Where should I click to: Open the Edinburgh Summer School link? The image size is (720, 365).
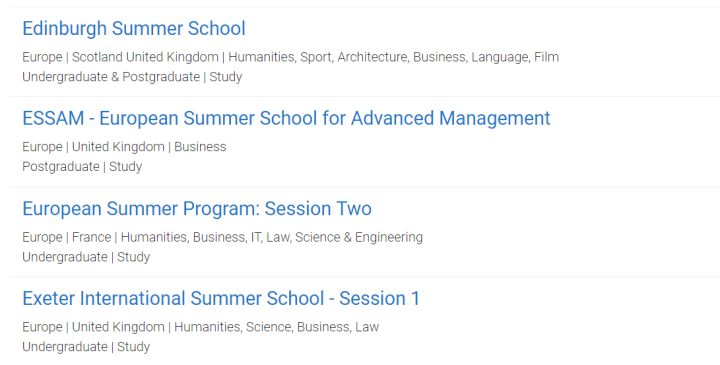click(x=134, y=28)
